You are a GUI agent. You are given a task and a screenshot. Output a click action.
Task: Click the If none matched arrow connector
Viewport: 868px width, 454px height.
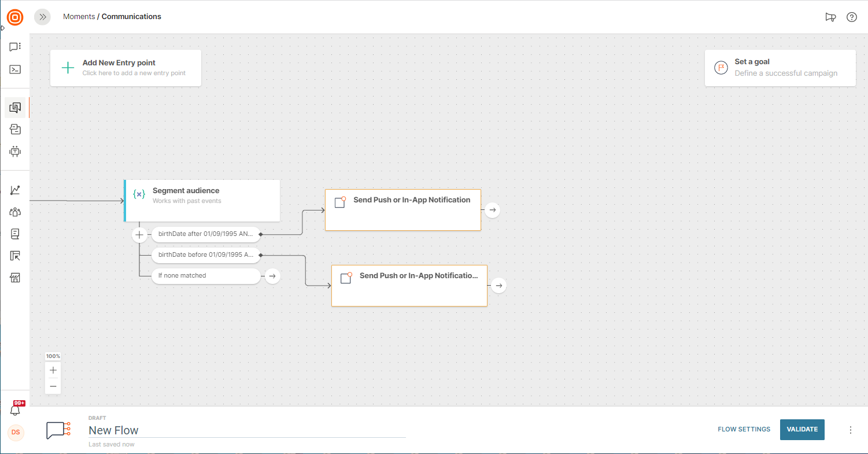click(272, 276)
